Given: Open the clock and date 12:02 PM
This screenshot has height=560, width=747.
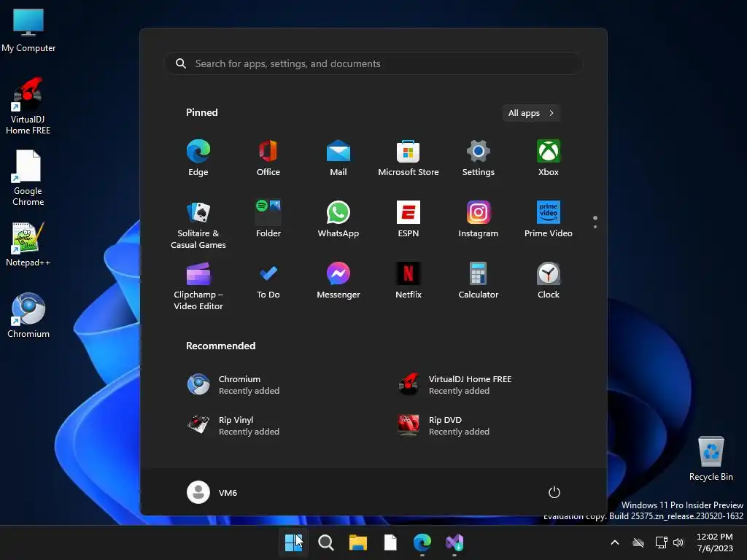Looking at the screenshot, I should coord(715,542).
